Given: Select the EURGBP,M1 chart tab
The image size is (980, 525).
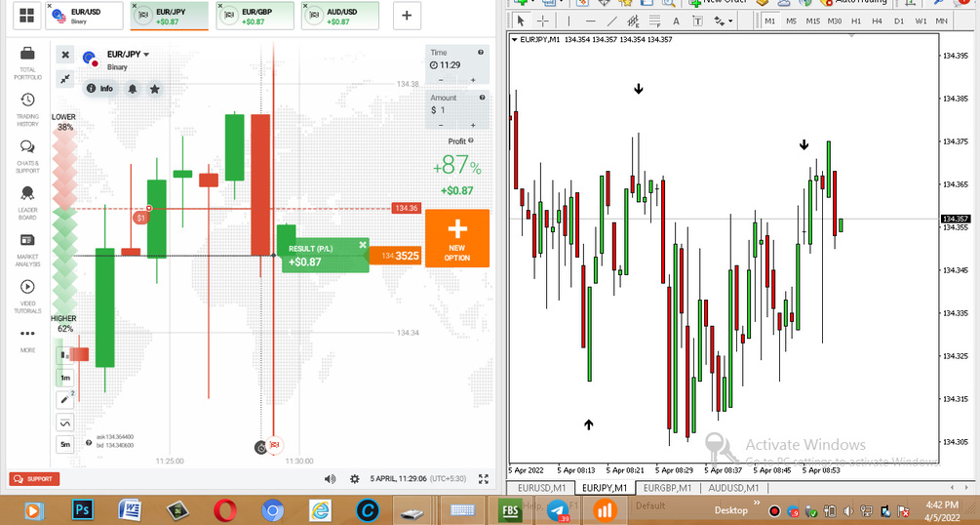Looking at the screenshot, I should (x=667, y=488).
